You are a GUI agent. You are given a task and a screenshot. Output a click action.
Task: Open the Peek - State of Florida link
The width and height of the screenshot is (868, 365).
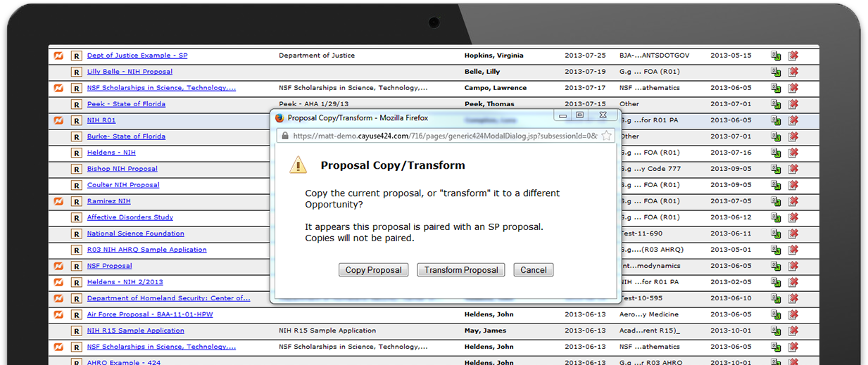(126, 104)
